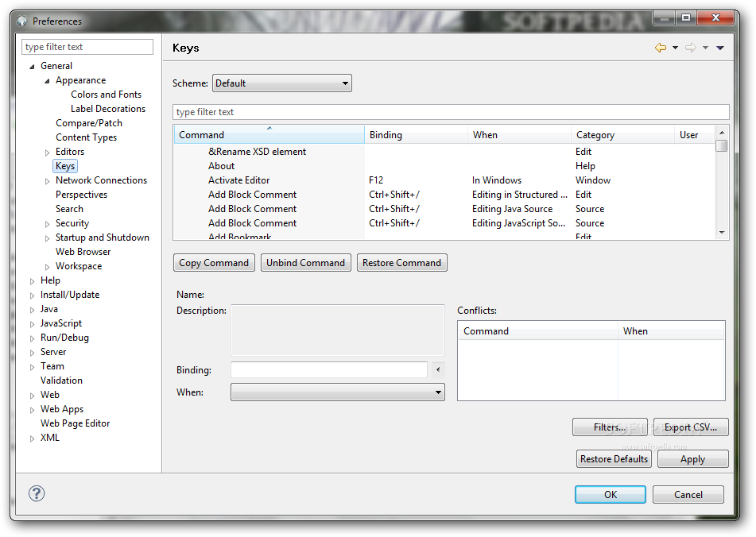Image resolution: width=756 pixels, height=537 pixels.
Task: Sort by the Command column header
Action: (x=269, y=135)
